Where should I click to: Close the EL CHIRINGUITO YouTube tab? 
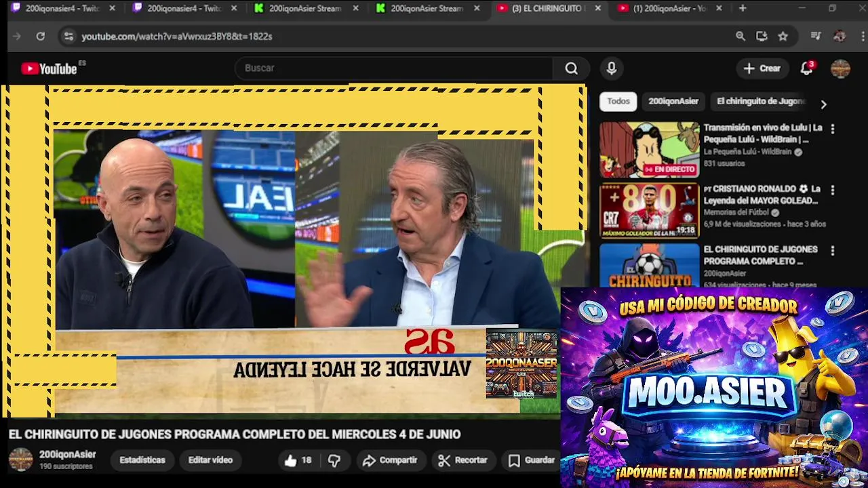[597, 8]
